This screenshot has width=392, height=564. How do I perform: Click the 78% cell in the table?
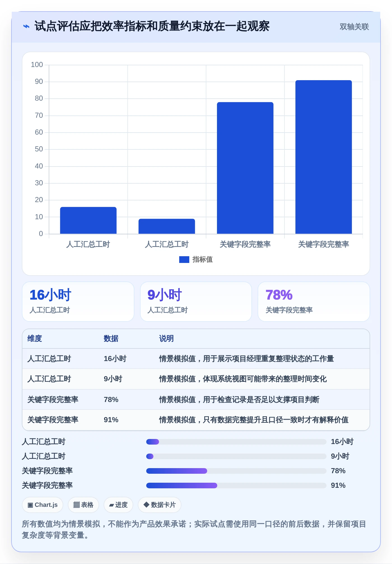coord(111,399)
